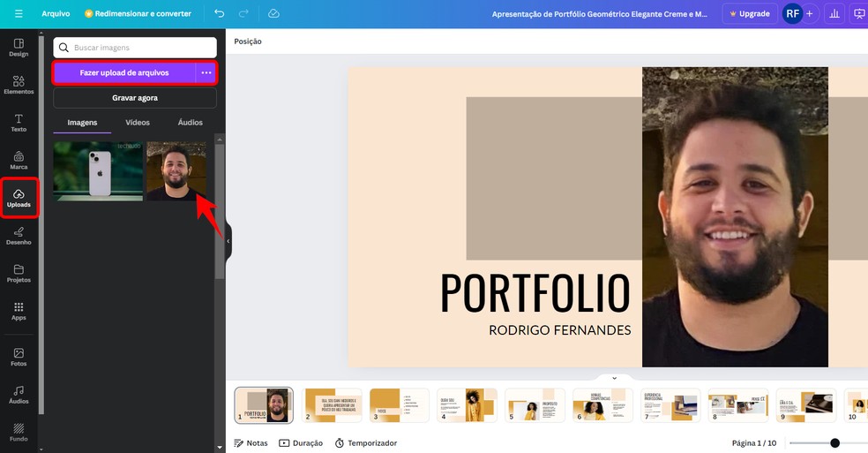Open the hamburger main menu
The height and width of the screenshot is (453, 868).
pyautogui.click(x=19, y=14)
